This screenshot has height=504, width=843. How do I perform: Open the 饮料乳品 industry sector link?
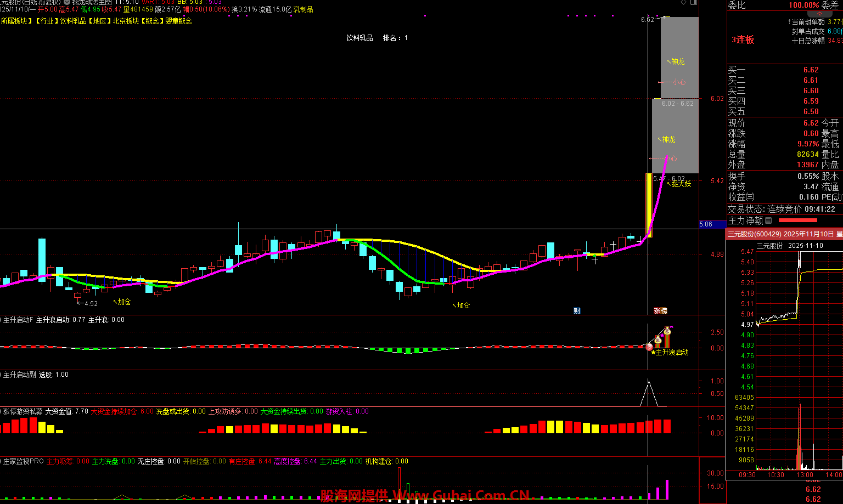73,21
